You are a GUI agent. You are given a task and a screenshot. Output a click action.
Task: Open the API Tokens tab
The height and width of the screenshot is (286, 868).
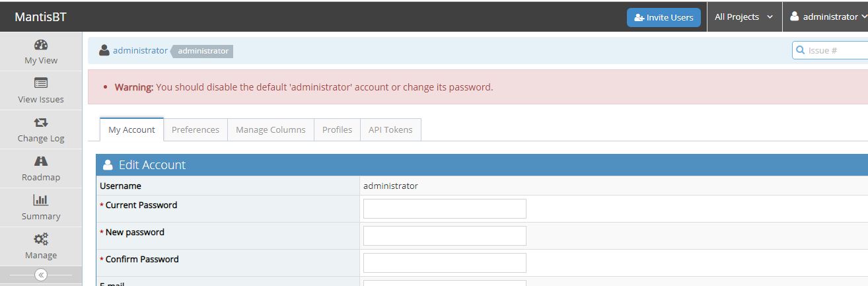tap(390, 129)
